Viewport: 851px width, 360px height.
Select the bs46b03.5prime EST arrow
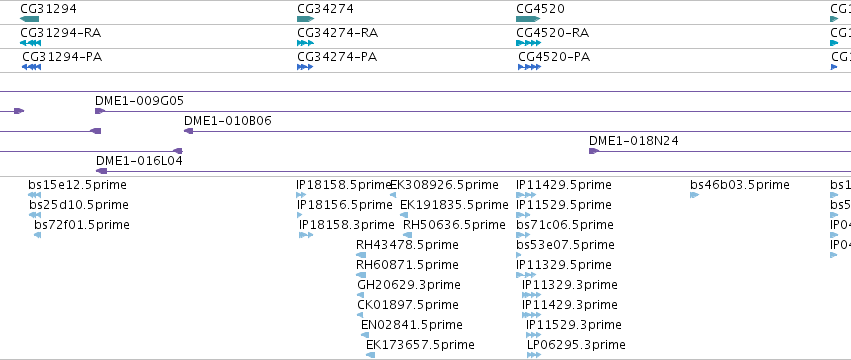click(x=694, y=195)
